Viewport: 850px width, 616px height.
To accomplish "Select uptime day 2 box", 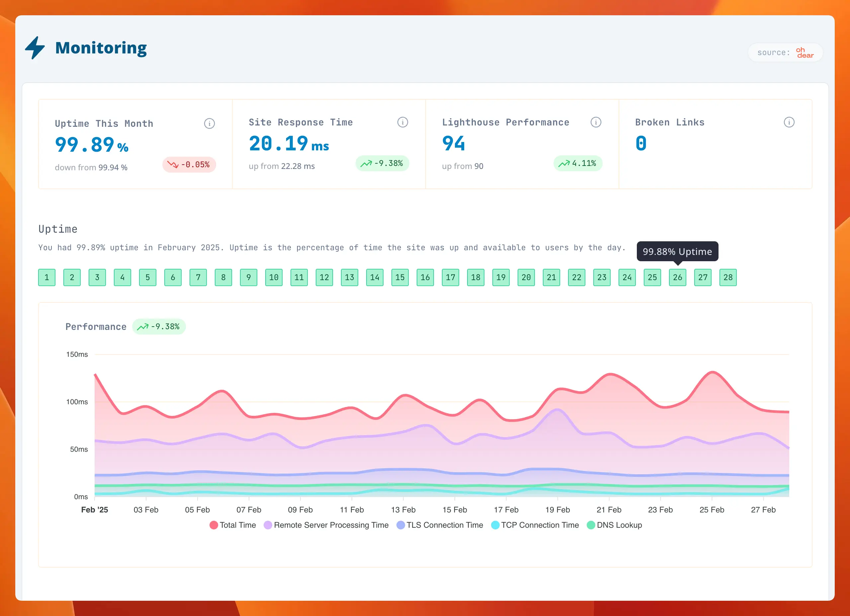I will click(72, 277).
